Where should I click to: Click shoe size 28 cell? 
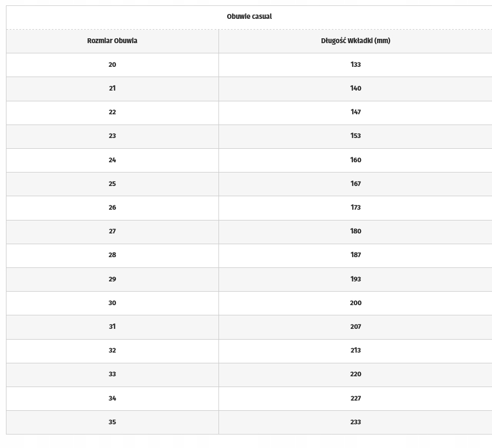point(112,256)
